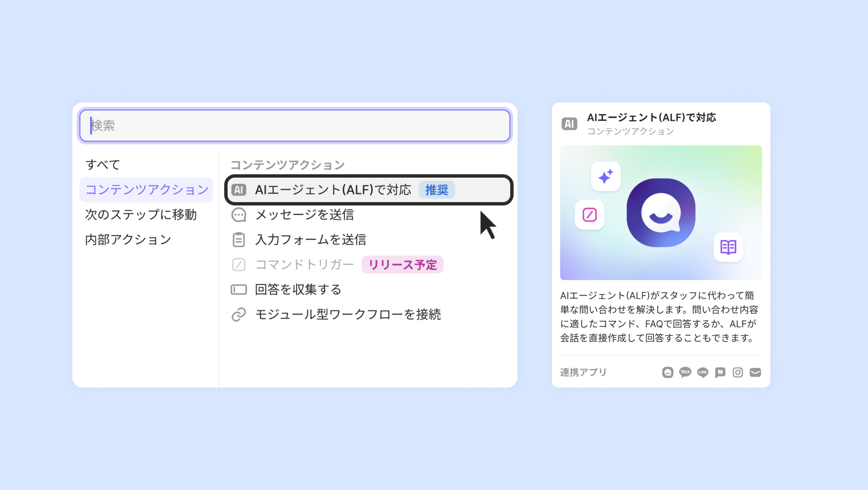Screen dimensions: 868x490
Task: Click the sparkle icon tile in preview image
Action: pyautogui.click(x=606, y=177)
